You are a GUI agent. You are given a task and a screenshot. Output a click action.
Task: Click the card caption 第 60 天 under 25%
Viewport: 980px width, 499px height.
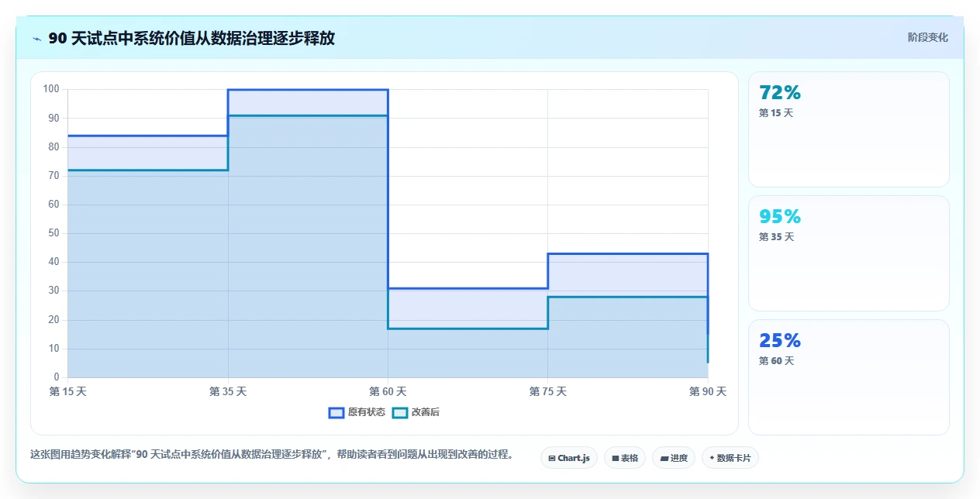tap(776, 361)
